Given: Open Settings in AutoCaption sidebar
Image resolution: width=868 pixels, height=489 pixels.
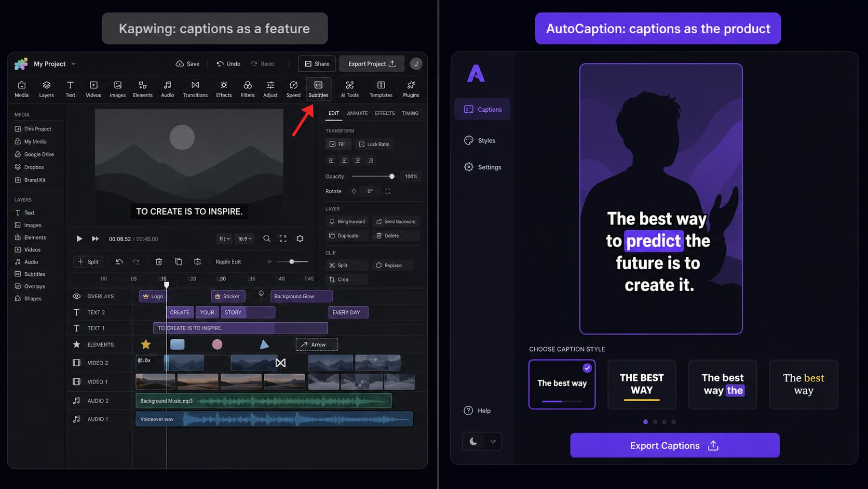Looking at the screenshot, I should click(x=482, y=167).
